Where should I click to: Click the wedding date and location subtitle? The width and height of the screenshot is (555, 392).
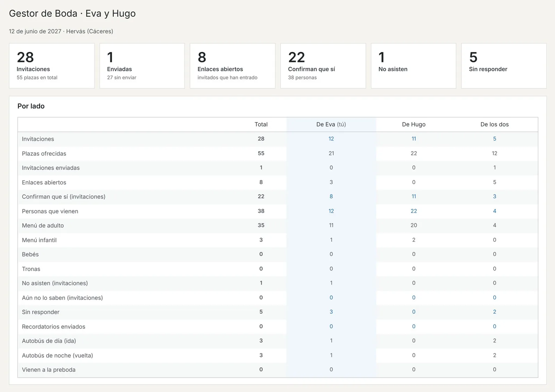61,31
